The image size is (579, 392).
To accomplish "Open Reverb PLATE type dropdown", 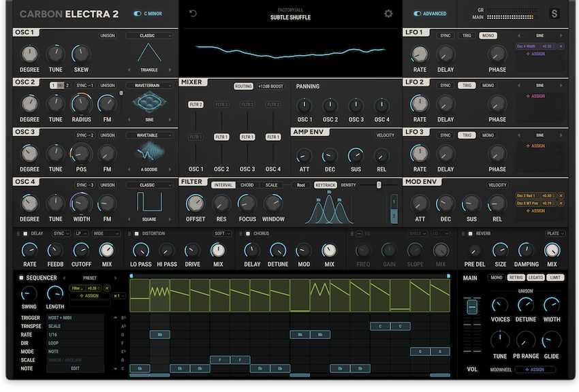I will (555, 233).
